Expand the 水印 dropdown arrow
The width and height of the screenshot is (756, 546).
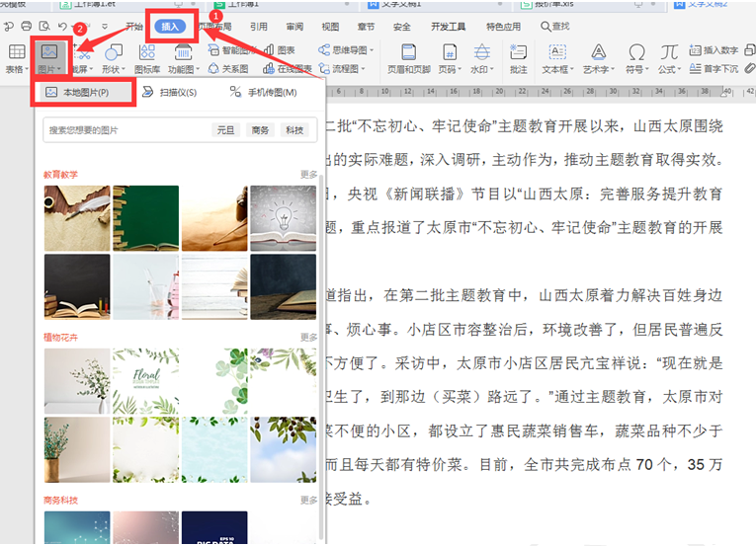tap(492, 69)
